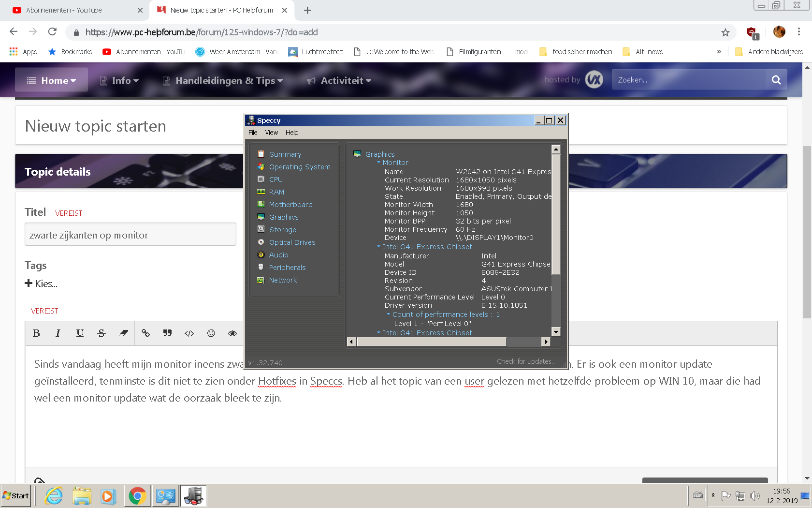Select the eraser remove-formatting tool

click(123, 333)
